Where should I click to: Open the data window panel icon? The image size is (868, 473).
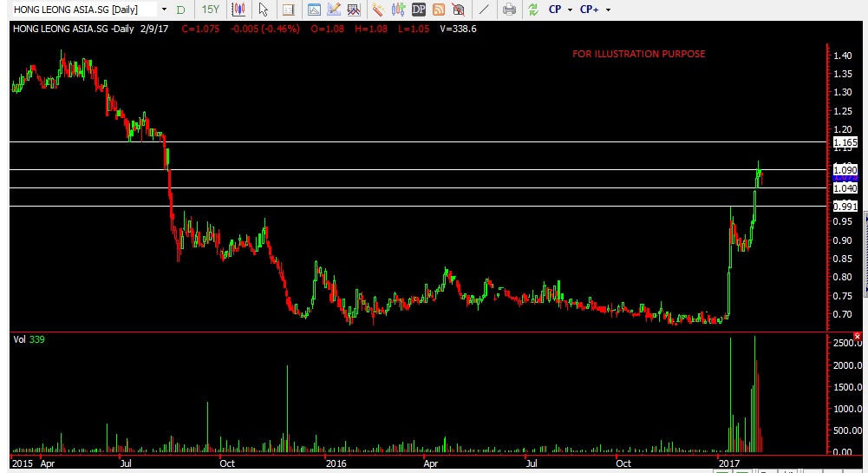coord(289,10)
